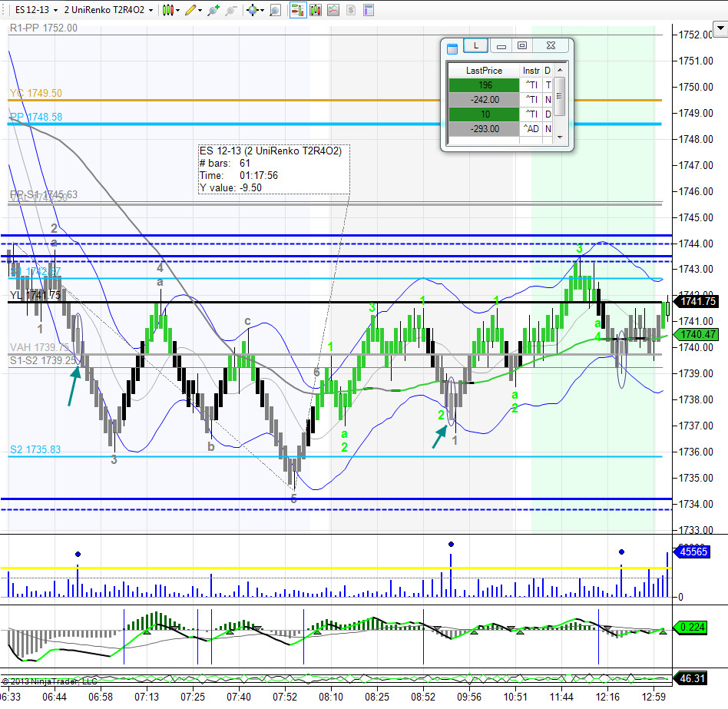Image resolution: width=728 pixels, height=709 pixels.
Task: Select the 10 LastPrice cell
Action: tap(485, 114)
